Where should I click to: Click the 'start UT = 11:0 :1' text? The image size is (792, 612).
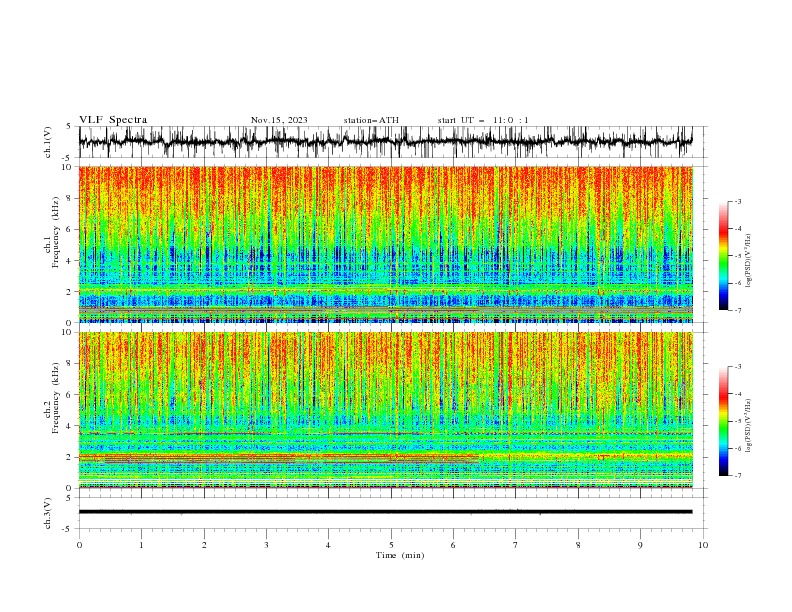pos(483,120)
